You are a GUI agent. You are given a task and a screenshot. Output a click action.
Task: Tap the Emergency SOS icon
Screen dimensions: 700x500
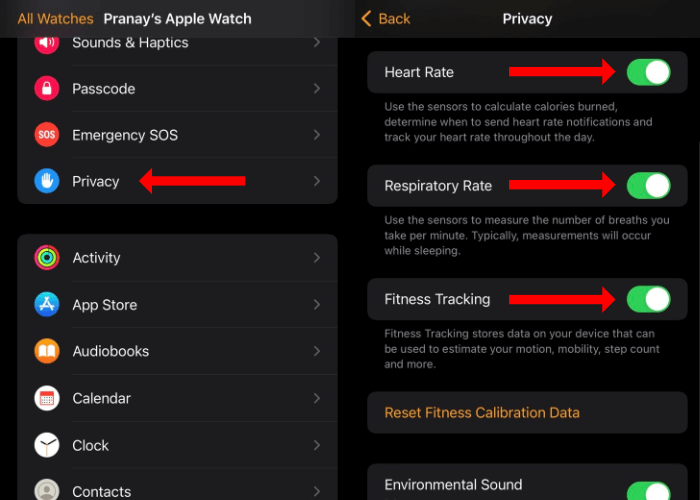pos(47,135)
